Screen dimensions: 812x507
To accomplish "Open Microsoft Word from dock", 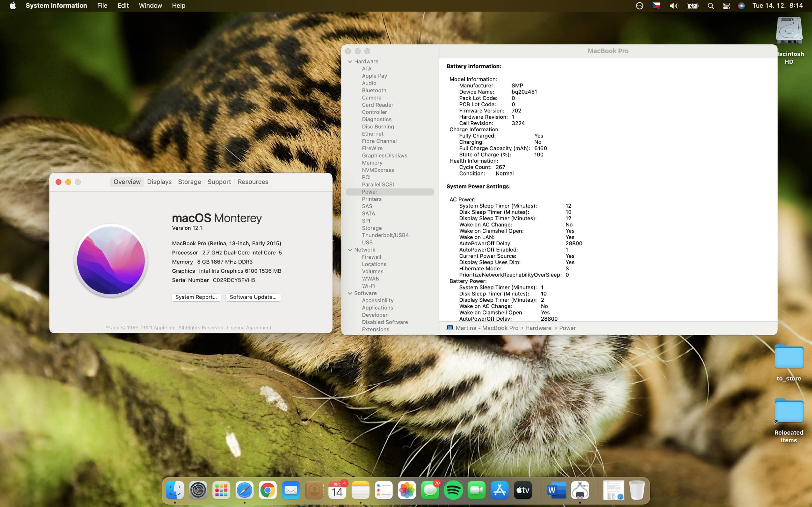I will pos(556,490).
